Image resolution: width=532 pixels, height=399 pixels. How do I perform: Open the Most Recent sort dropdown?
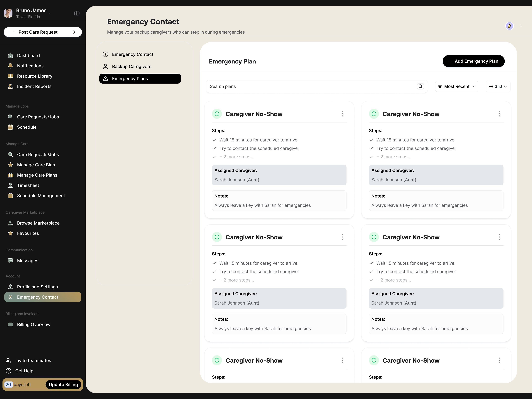coord(456,86)
